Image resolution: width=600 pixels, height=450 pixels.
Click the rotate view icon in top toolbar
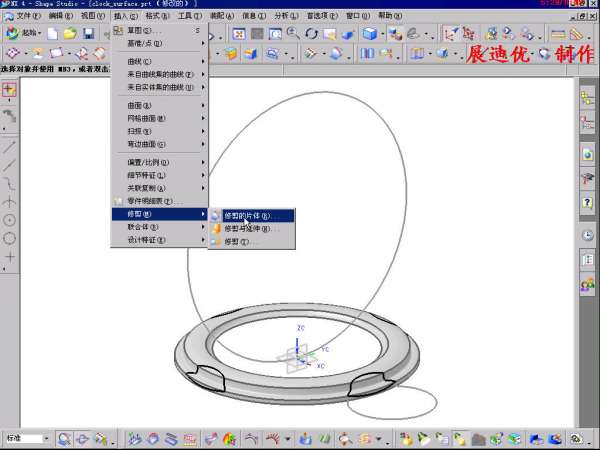pos(311,33)
